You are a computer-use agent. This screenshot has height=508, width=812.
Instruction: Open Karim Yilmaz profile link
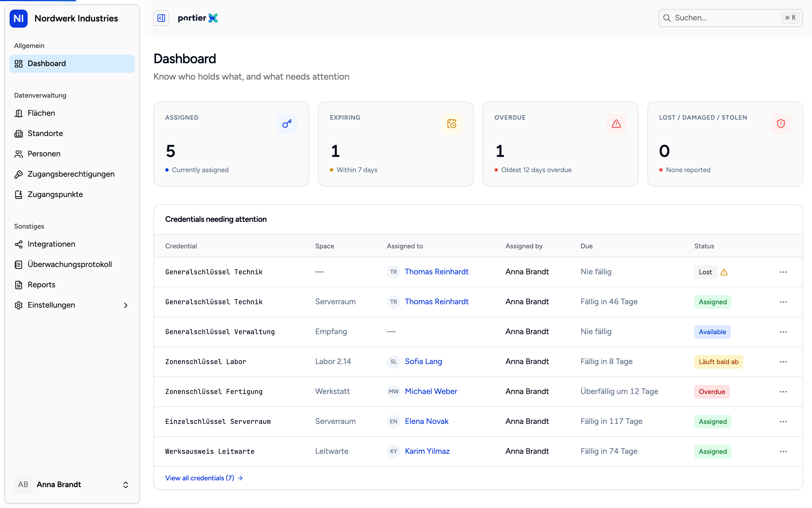[427, 451]
